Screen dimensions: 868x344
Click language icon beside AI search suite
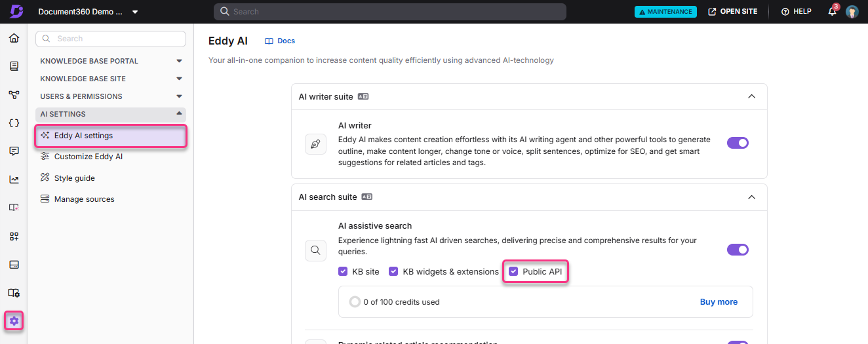(367, 197)
